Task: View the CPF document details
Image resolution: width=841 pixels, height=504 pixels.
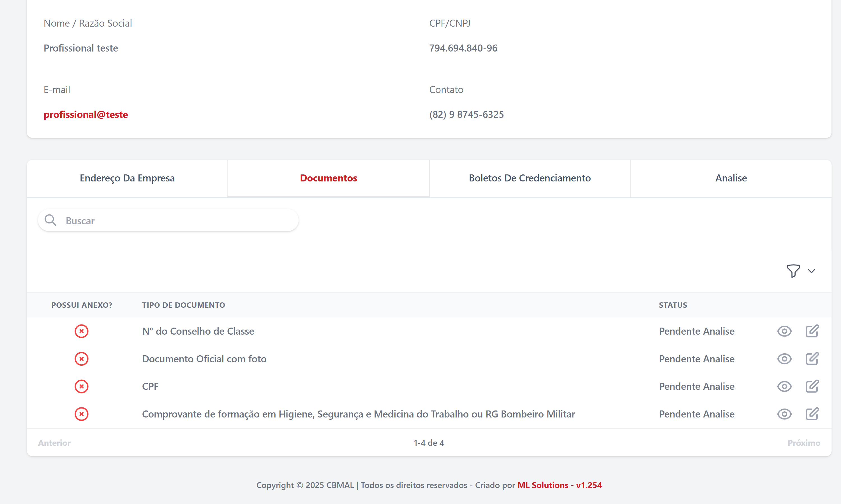Action: 784,386
